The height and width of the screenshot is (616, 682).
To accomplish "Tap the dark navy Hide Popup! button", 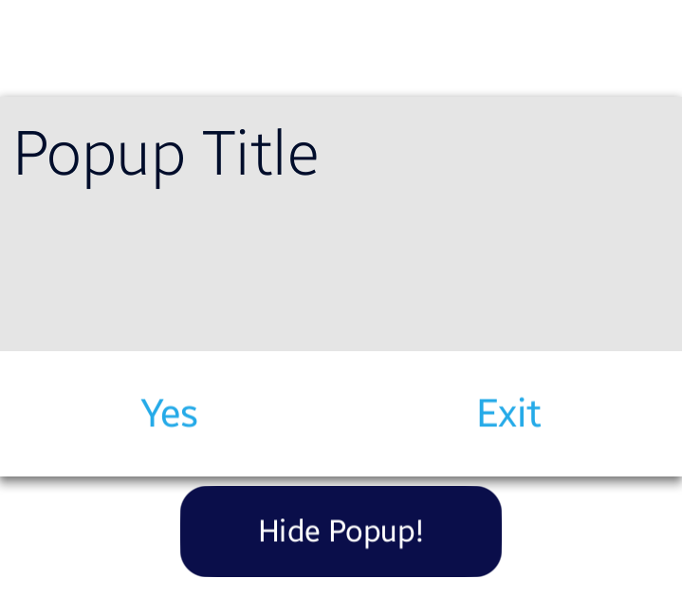I will click(341, 532).
